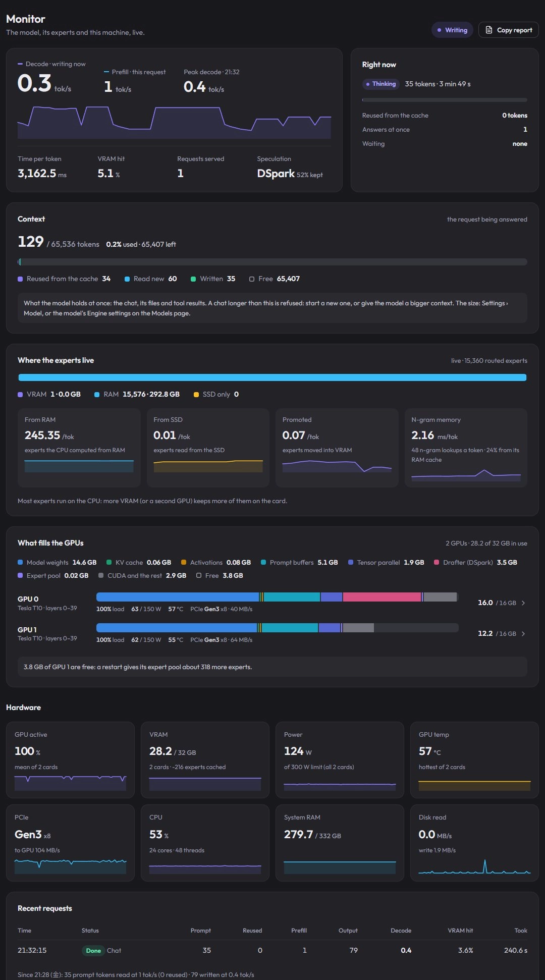Click the Writing status pill
The image size is (545, 980).
click(x=452, y=30)
